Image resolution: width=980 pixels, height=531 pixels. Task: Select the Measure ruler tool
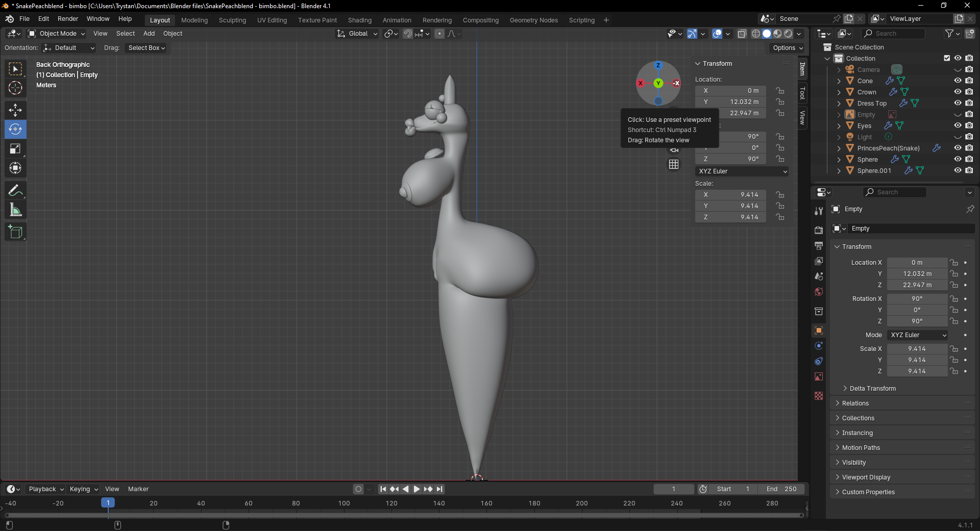pyautogui.click(x=15, y=210)
